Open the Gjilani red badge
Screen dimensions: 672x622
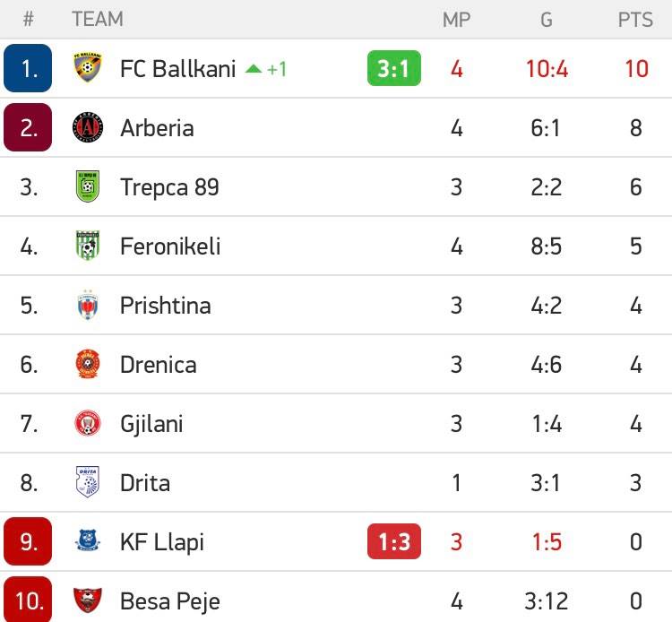pyautogui.click(x=88, y=423)
